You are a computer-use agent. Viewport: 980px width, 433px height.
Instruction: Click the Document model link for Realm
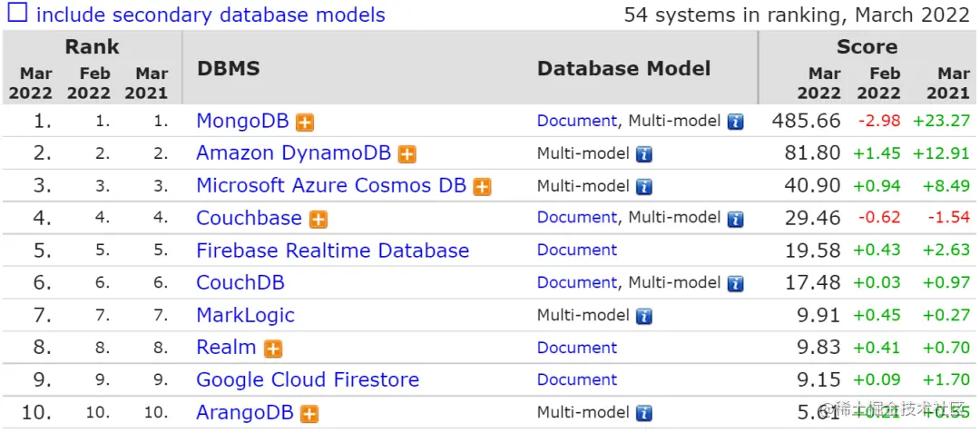576,348
